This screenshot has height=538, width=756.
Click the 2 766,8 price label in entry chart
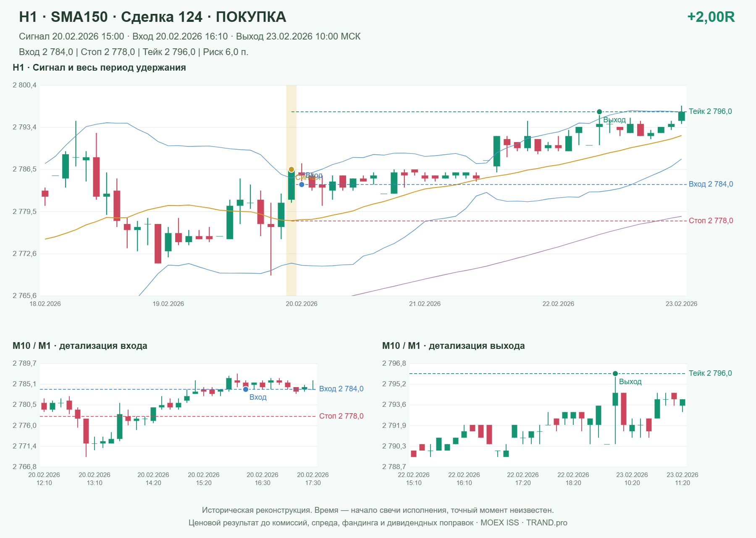click(x=24, y=467)
